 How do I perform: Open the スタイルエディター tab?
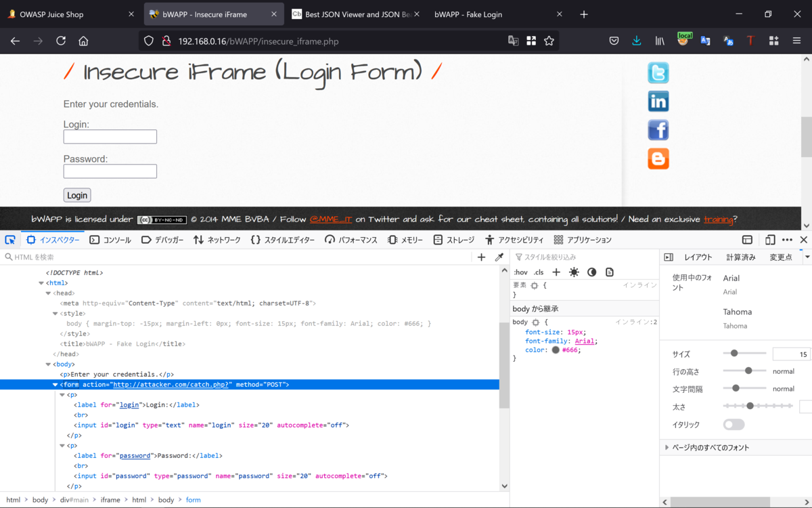(x=282, y=240)
